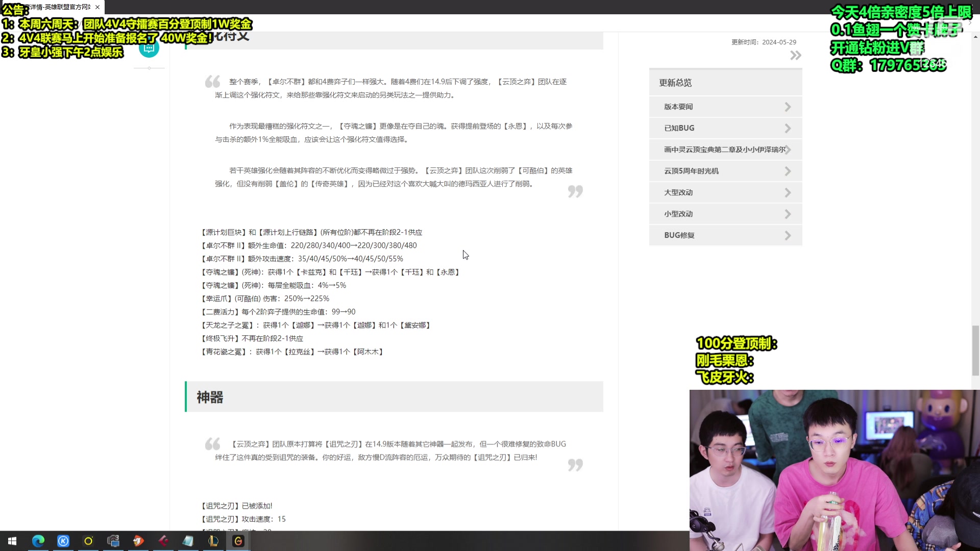Viewport: 980px width, 551px height.
Task: Click the teal chat bubble icon
Action: 149,48
